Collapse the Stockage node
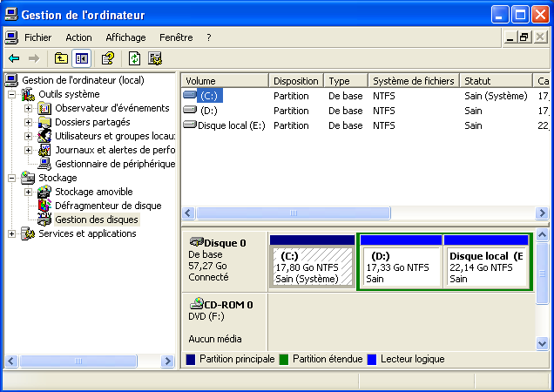The image size is (554, 392). [x=11, y=179]
